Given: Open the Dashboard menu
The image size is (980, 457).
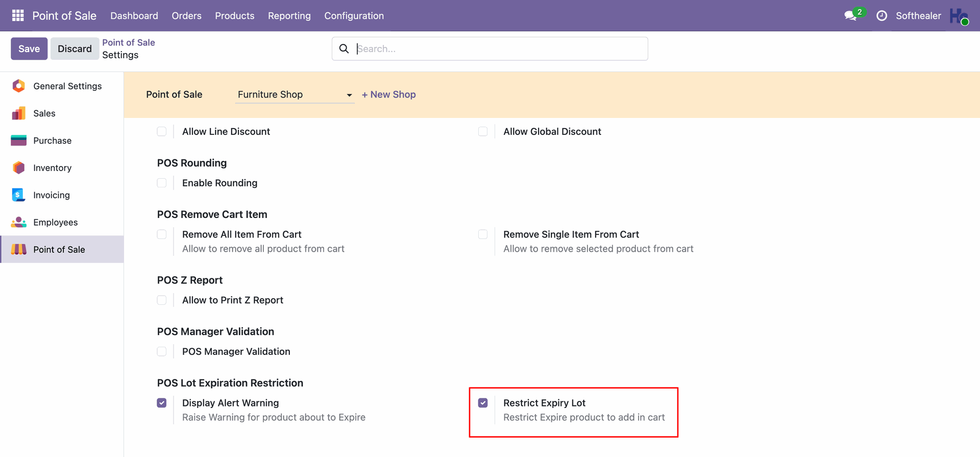Looking at the screenshot, I should click(134, 16).
